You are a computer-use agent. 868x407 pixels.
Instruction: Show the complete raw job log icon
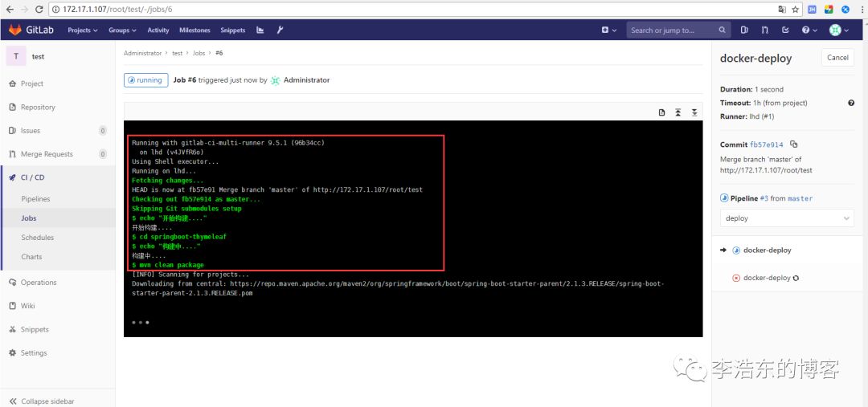662,113
